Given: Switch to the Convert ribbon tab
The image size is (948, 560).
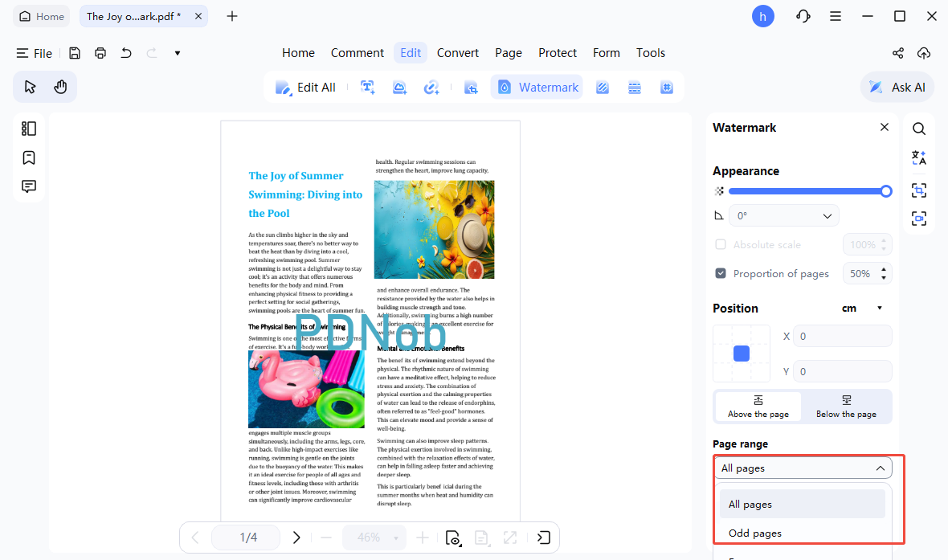Looking at the screenshot, I should [457, 52].
